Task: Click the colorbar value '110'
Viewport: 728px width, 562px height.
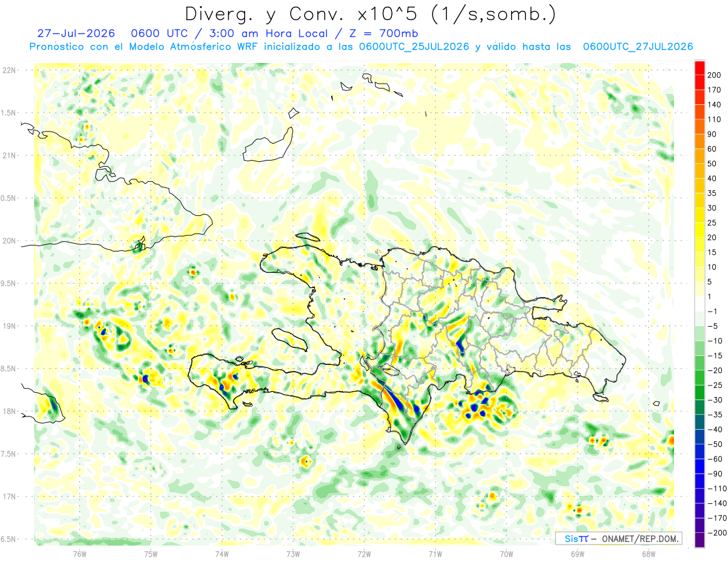Action: pos(715,119)
